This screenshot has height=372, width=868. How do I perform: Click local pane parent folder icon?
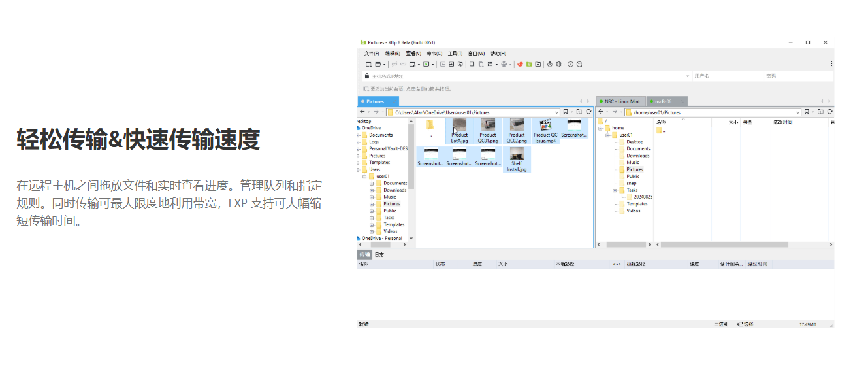579,112
